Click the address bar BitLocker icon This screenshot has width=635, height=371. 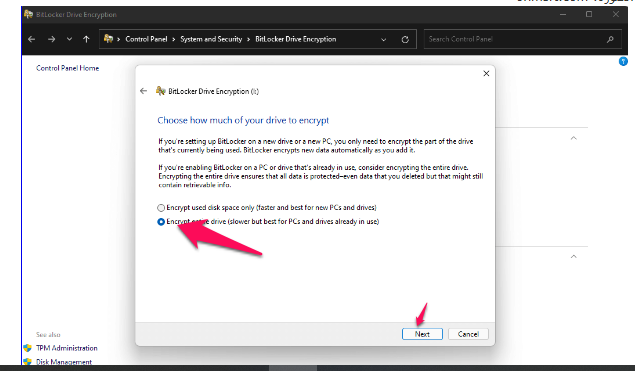point(108,39)
